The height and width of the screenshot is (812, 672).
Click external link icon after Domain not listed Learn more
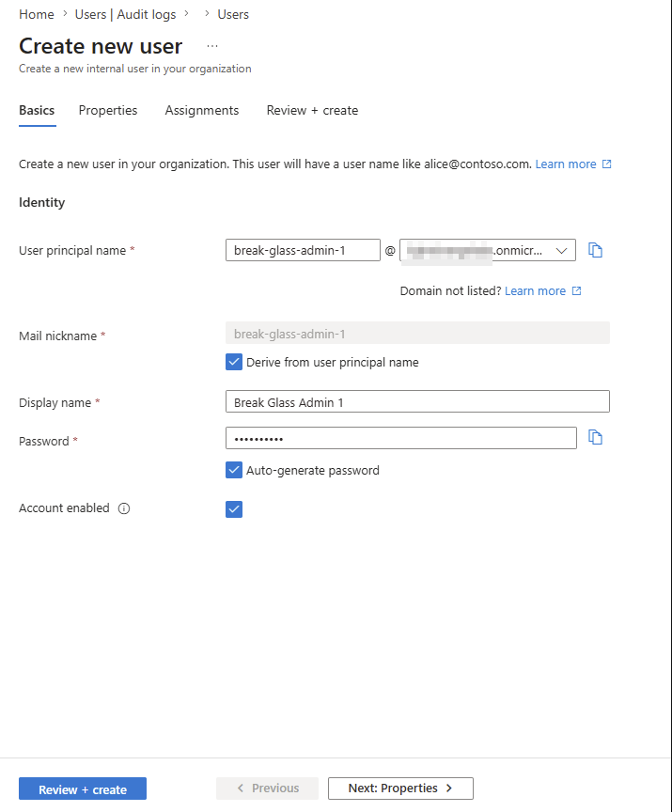tap(576, 291)
